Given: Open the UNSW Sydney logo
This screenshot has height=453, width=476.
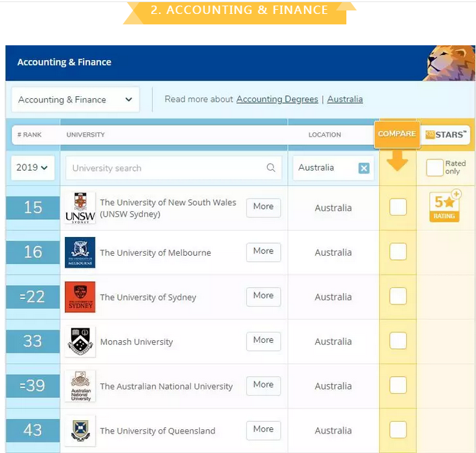Looking at the screenshot, I should 80,208.
